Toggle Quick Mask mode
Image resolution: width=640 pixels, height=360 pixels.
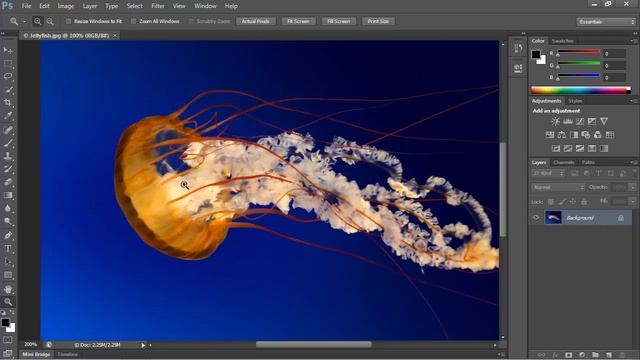tap(8, 340)
